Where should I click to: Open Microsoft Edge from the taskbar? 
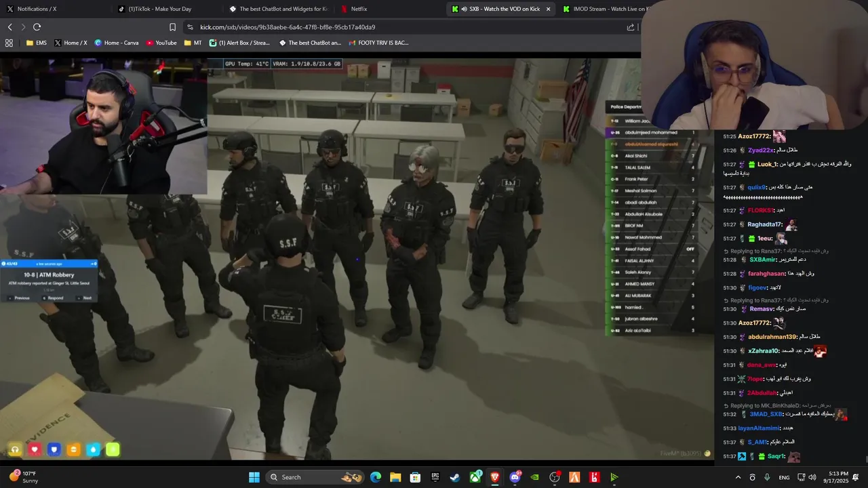coord(376,477)
